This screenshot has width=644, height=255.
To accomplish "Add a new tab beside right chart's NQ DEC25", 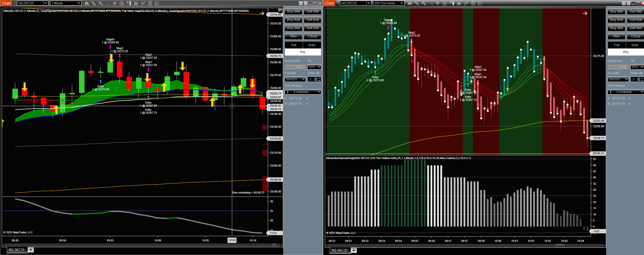I will click(x=354, y=250).
